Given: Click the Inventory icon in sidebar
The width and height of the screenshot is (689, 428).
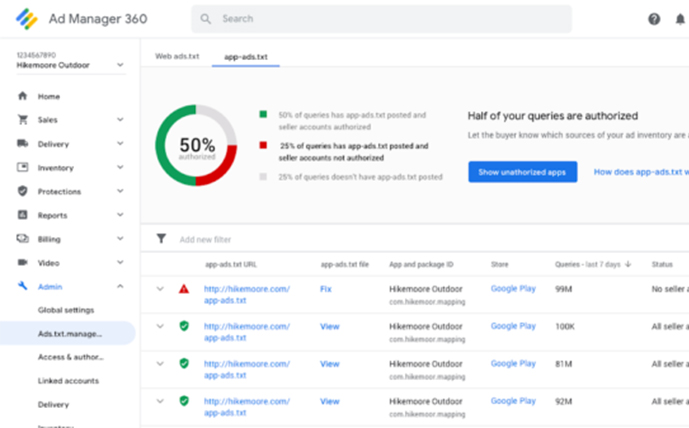Looking at the screenshot, I should 22,167.
